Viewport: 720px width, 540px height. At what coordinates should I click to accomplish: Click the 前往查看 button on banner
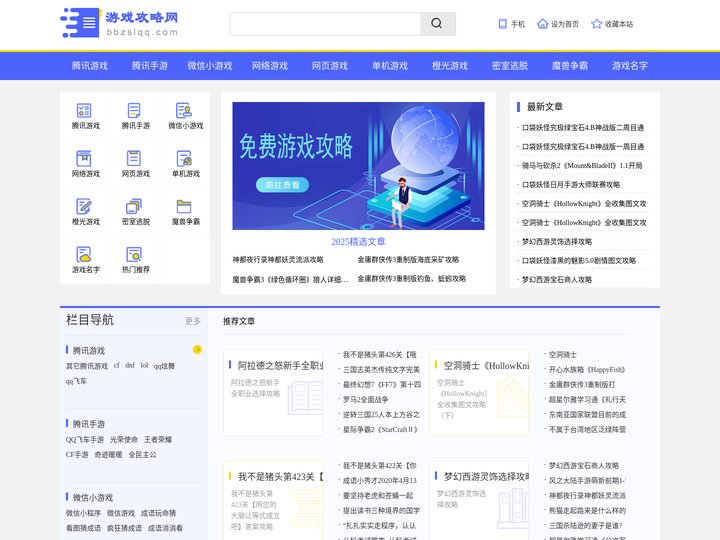[x=282, y=185]
